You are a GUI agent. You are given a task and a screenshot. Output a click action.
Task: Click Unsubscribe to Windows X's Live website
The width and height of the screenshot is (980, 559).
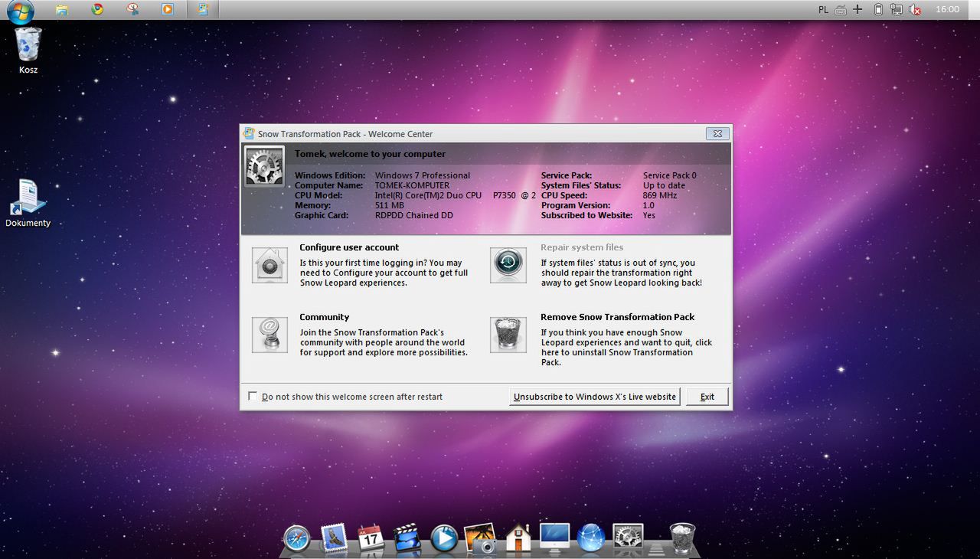pos(595,397)
